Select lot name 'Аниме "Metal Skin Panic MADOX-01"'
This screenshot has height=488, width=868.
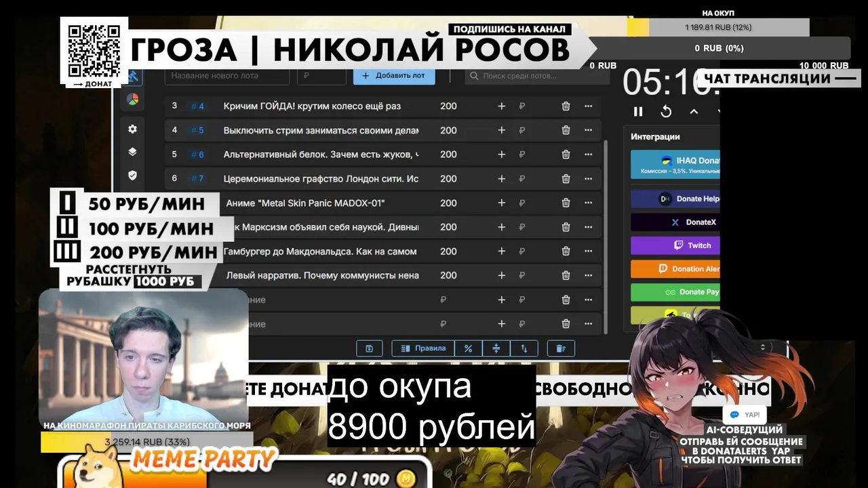tap(305, 203)
